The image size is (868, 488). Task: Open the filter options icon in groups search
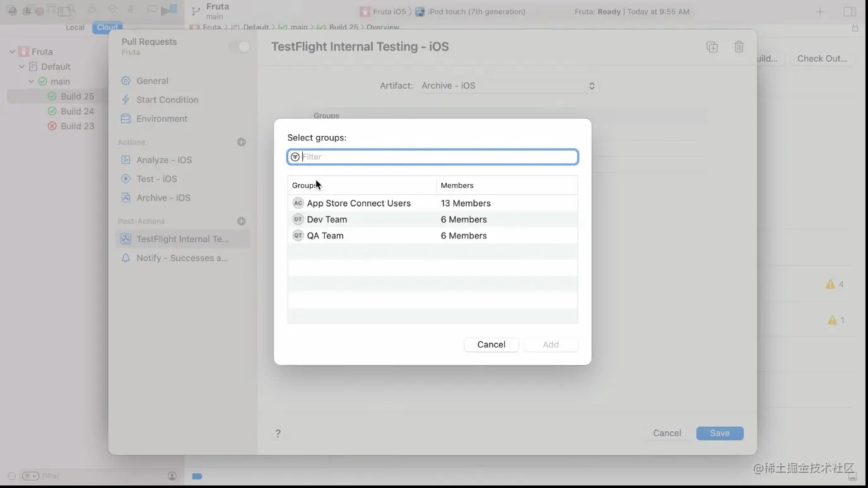click(x=295, y=157)
